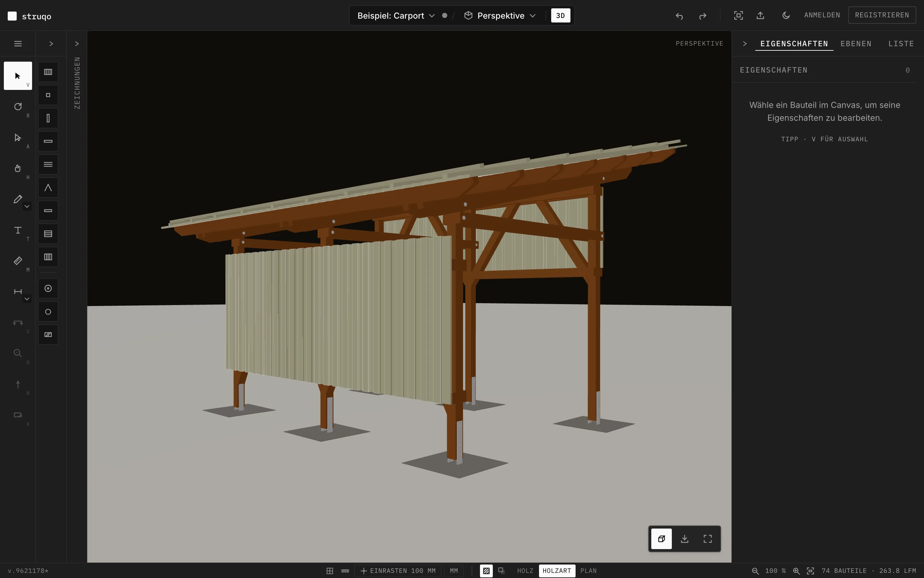This screenshot has width=924, height=578.
Task: Select the HOLZART color mode
Action: (557, 571)
